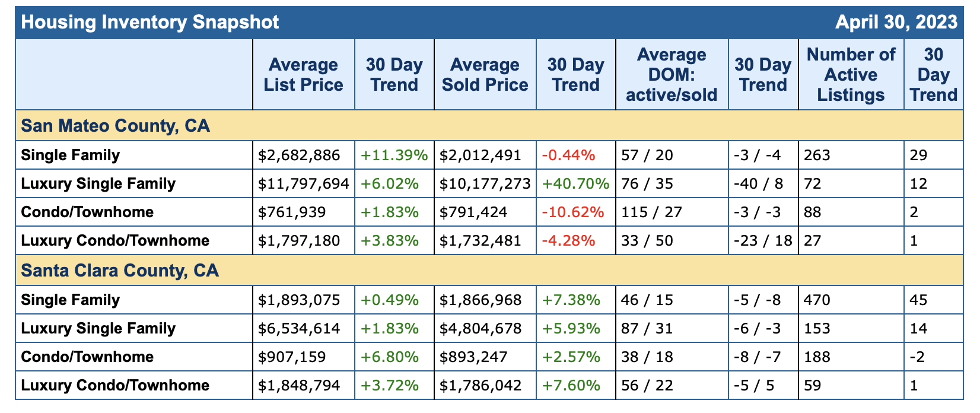Click the Number of Active Listings header
980x413 pixels.
tap(851, 75)
